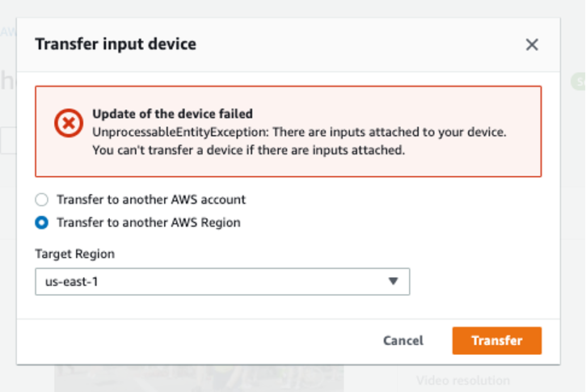586x392 pixels.
Task: Click the Target Region field label
Action: tap(74, 254)
